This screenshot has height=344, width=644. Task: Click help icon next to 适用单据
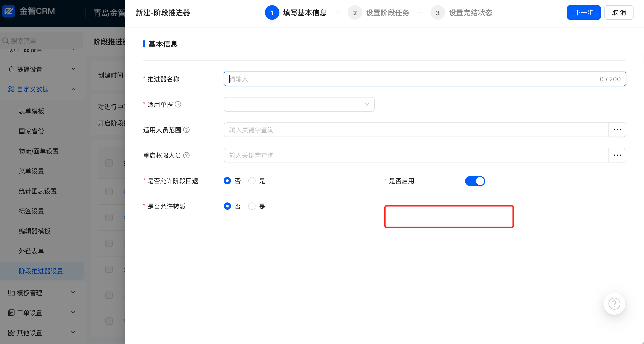point(178,104)
